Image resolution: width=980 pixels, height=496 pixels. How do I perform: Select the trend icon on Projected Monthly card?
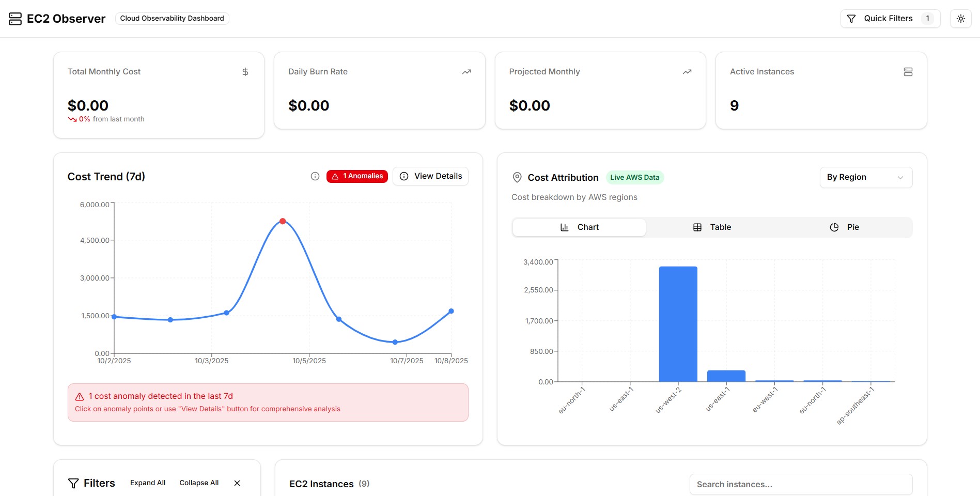tap(687, 72)
